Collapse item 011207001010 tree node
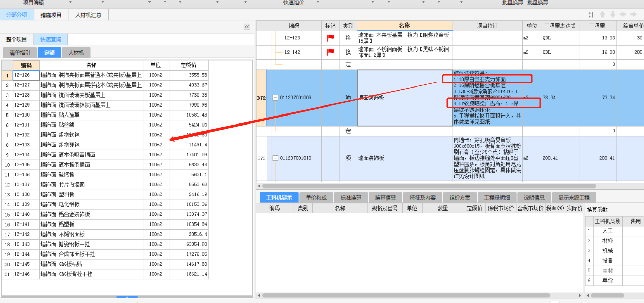The image size is (644, 303). [275, 158]
